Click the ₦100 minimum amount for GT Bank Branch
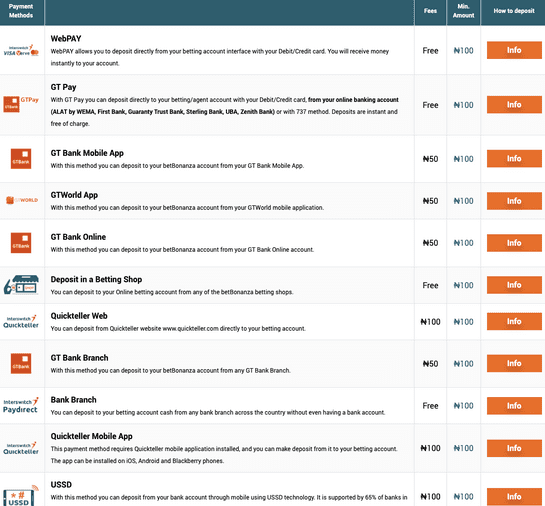The height and width of the screenshot is (506, 545). 463,364
